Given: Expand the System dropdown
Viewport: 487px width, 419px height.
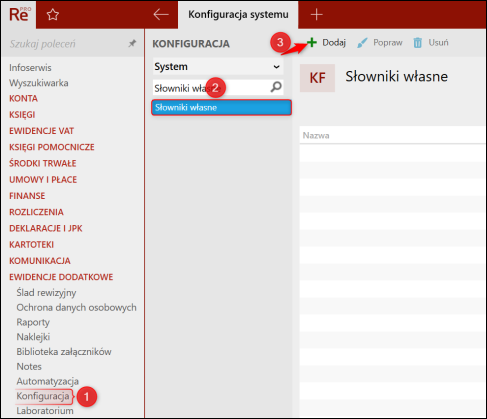Looking at the screenshot, I should pos(218,67).
